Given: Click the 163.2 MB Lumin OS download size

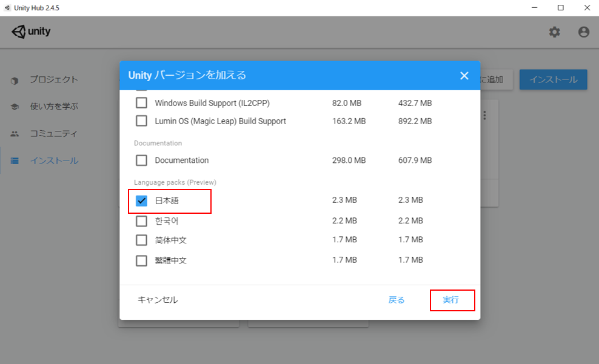Looking at the screenshot, I should (x=349, y=121).
